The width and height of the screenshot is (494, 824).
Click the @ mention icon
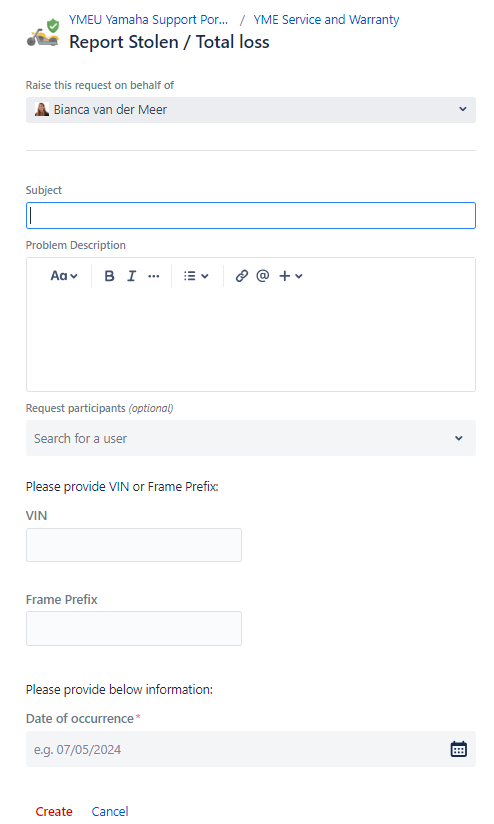[x=263, y=276]
